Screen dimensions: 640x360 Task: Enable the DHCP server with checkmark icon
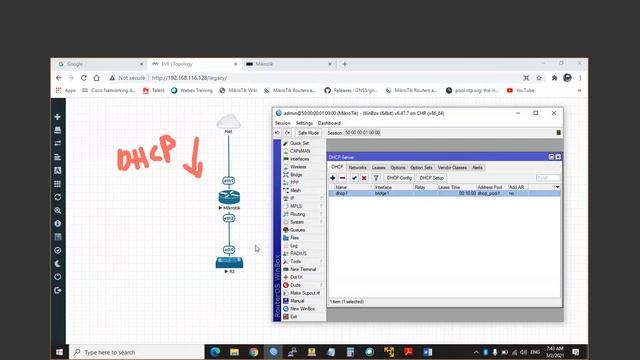pos(354,178)
